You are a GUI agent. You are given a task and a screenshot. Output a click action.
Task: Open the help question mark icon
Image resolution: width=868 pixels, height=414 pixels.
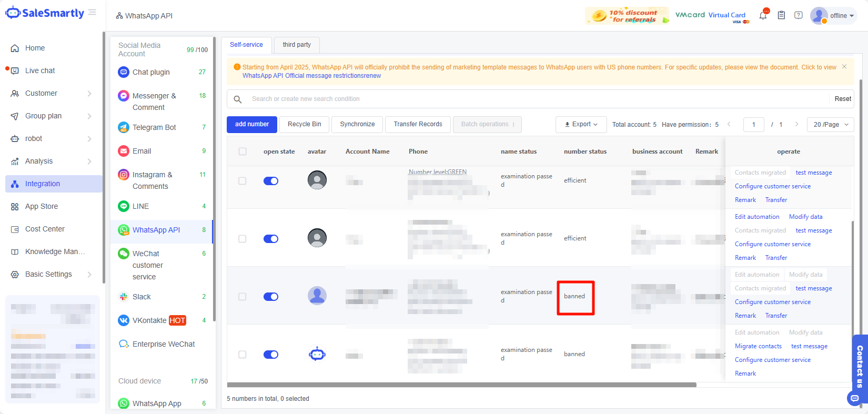pyautogui.click(x=799, y=16)
